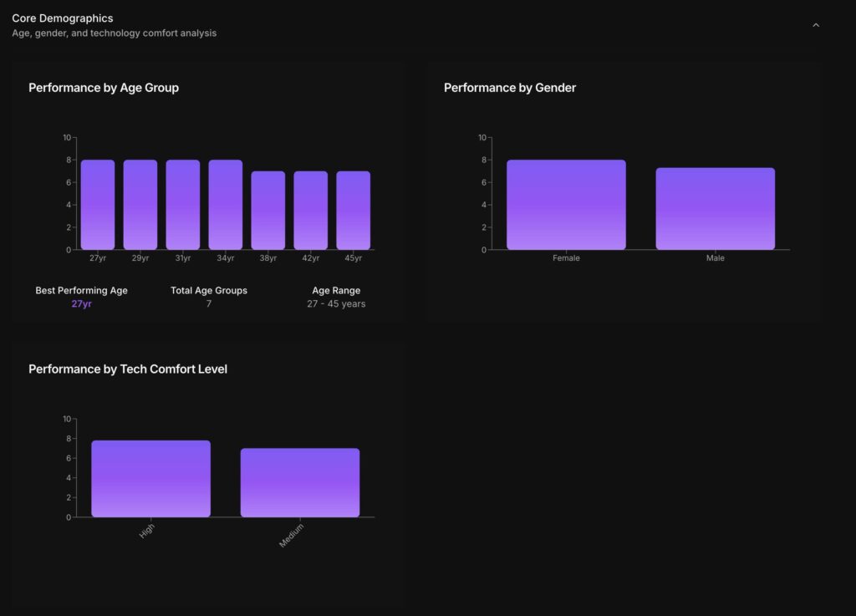Click the Age Range 27 - 45 years stat
This screenshot has width=856, height=616.
336,297
